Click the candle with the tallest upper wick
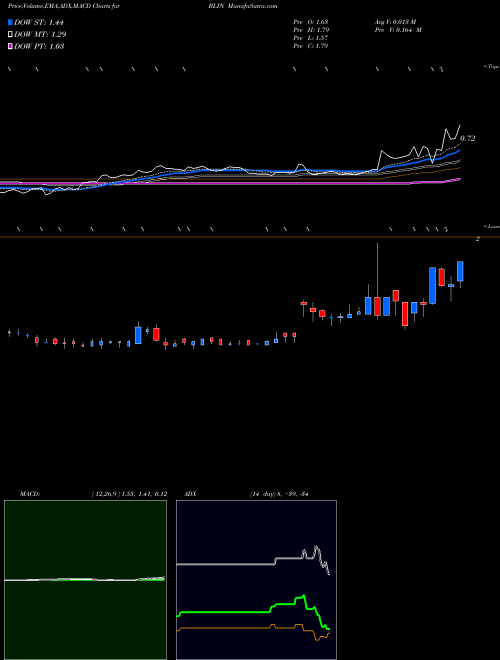 click(x=377, y=306)
